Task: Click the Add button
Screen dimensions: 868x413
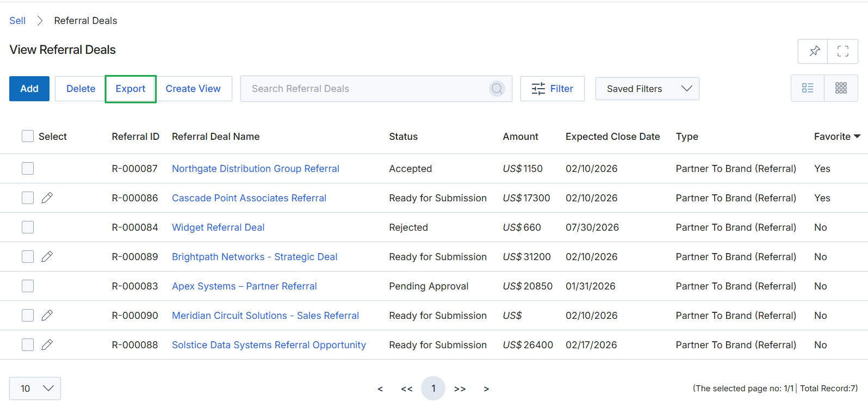Action: pyautogui.click(x=29, y=89)
